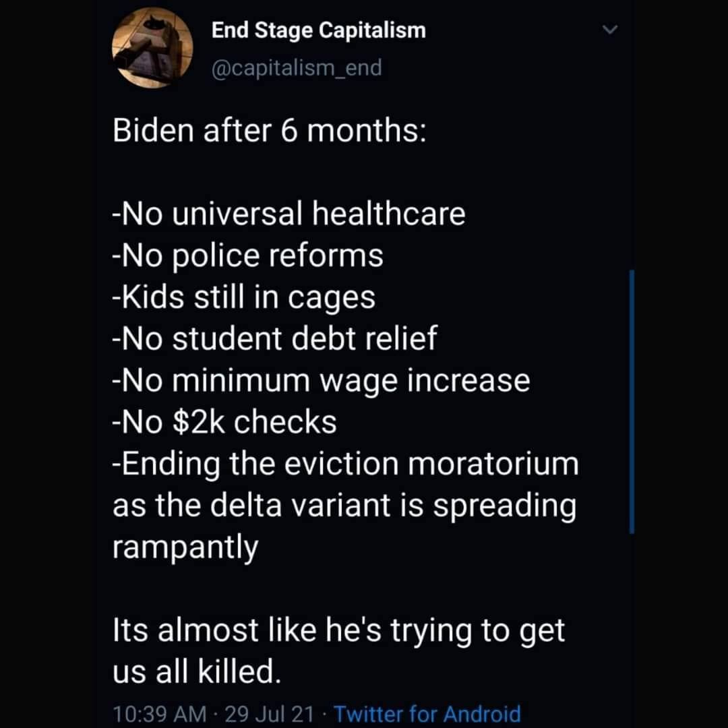728x728 pixels.
Task: Click the "-Ending the eviction moratorium" line
Action: [x=345, y=464]
